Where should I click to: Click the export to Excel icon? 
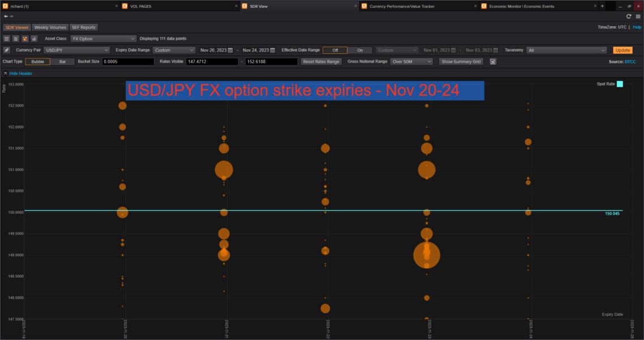[x=493, y=62]
